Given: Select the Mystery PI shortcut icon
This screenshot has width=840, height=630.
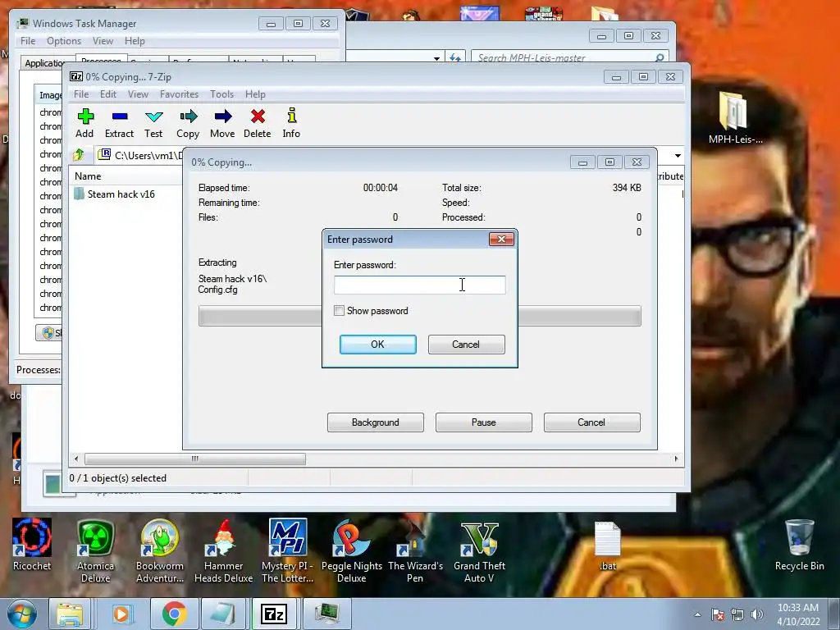Looking at the screenshot, I should [288, 550].
